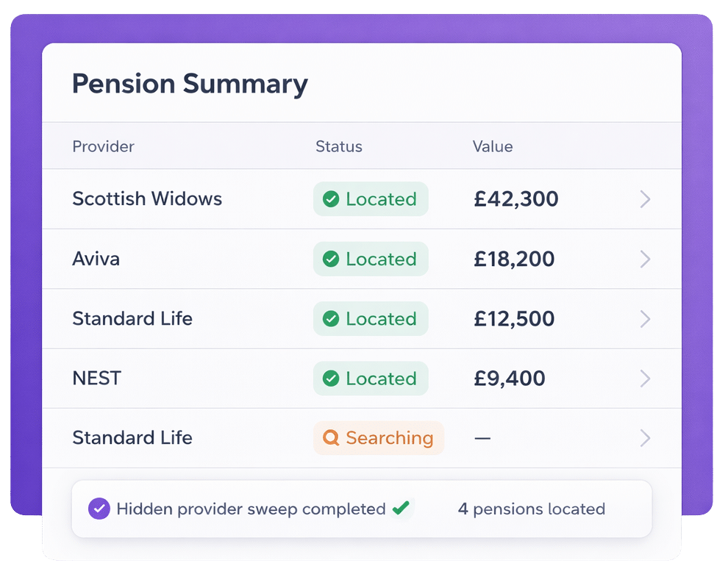Click the orange Searching magnifier icon

pyautogui.click(x=331, y=438)
